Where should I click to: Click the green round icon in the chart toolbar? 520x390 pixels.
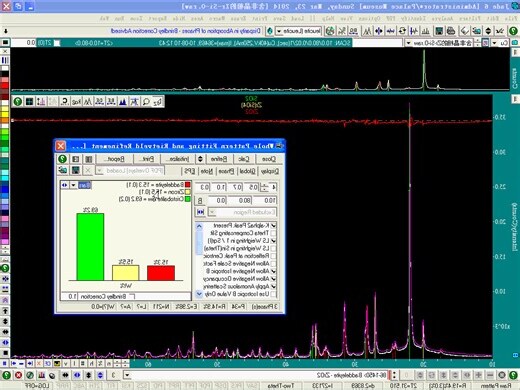pyautogui.click(x=18, y=102)
